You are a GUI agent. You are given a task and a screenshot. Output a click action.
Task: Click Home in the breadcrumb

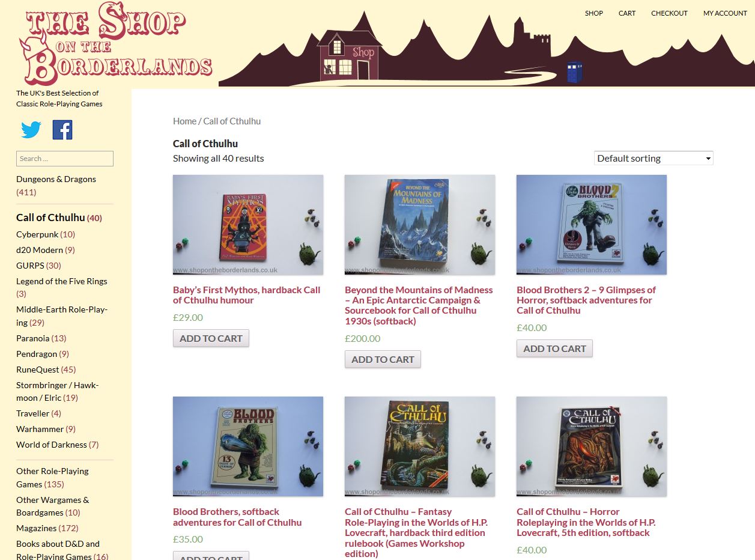coord(184,121)
